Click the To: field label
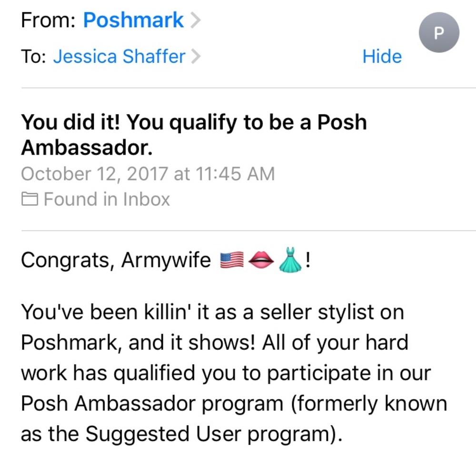Screen dimensions: 476x476 pos(33,57)
